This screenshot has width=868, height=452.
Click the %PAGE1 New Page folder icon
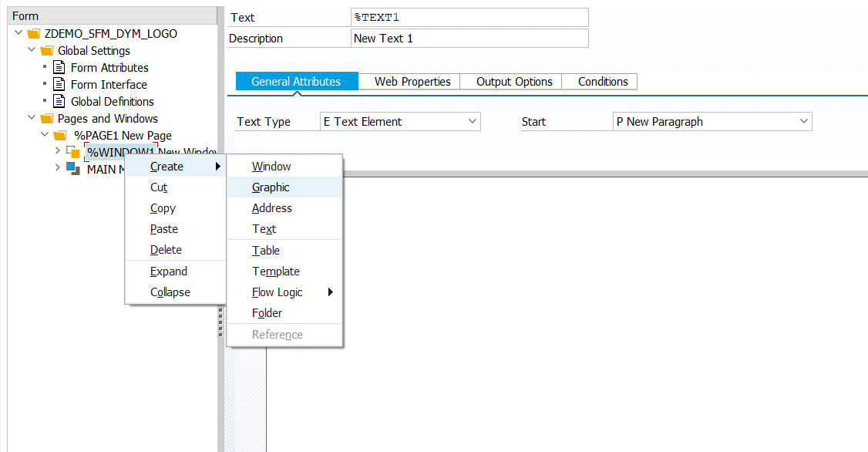pyautogui.click(x=59, y=136)
